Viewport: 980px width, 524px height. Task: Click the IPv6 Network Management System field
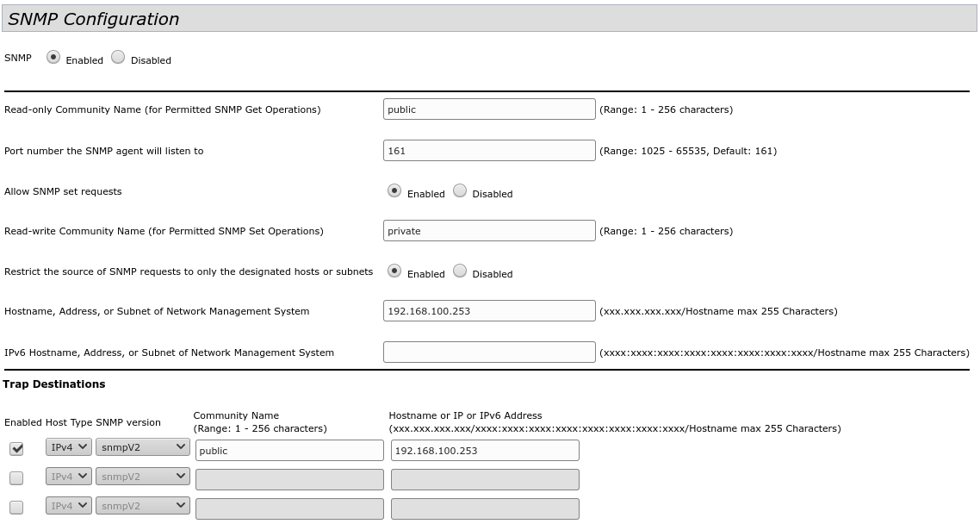489,352
